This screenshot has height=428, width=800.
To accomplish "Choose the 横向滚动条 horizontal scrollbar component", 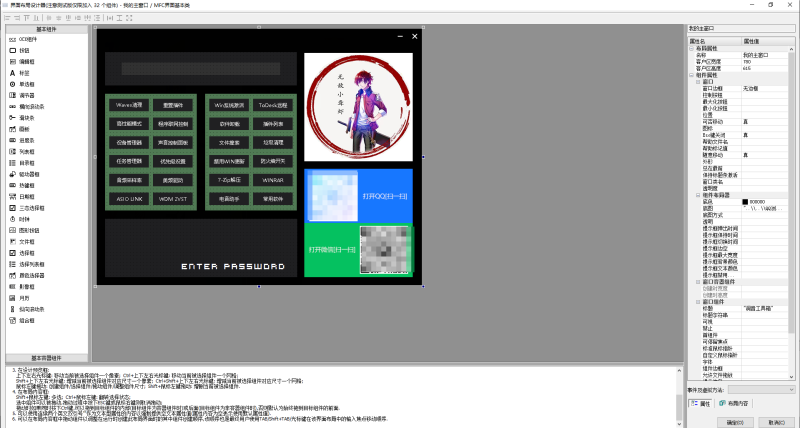I will 27,107.
